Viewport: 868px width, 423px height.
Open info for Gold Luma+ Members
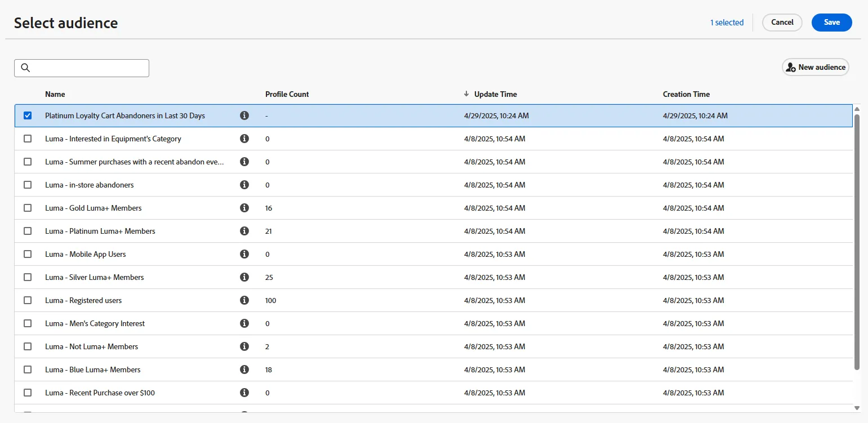(x=244, y=208)
